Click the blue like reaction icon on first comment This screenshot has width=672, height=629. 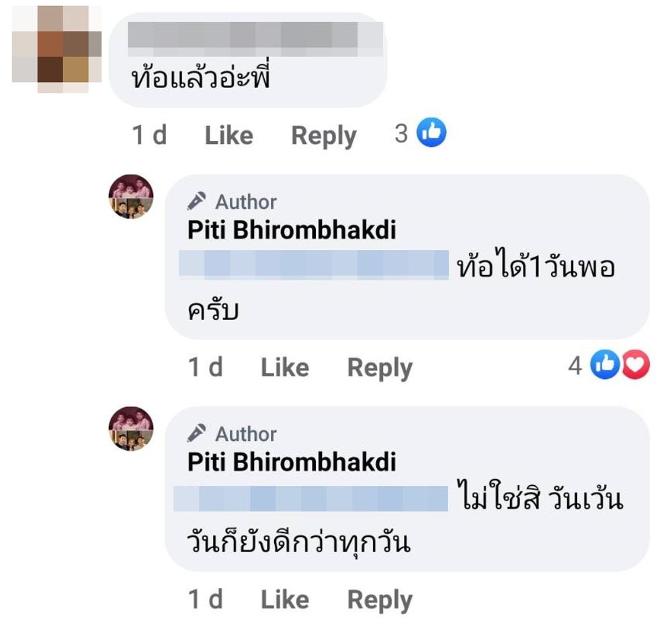click(431, 132)
